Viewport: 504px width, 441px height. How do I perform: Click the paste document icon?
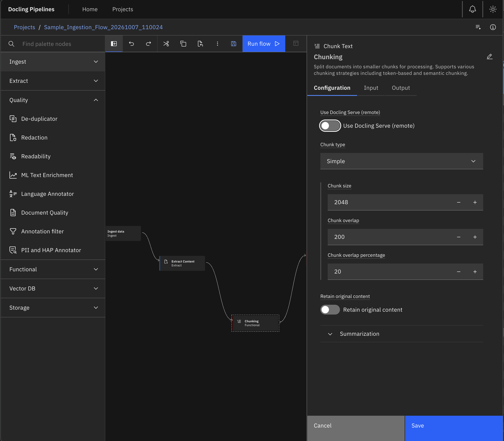[x=200, y=44]
